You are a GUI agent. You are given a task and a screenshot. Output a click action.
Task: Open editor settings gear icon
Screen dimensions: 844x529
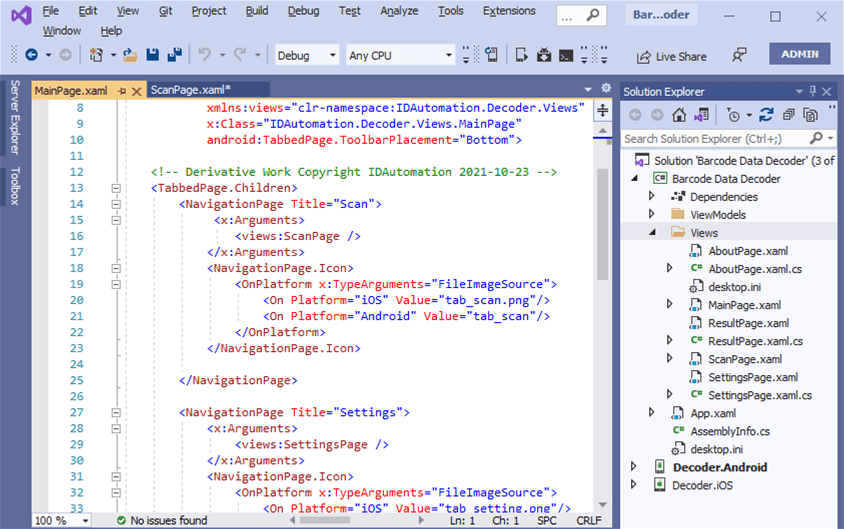[606, 88]
